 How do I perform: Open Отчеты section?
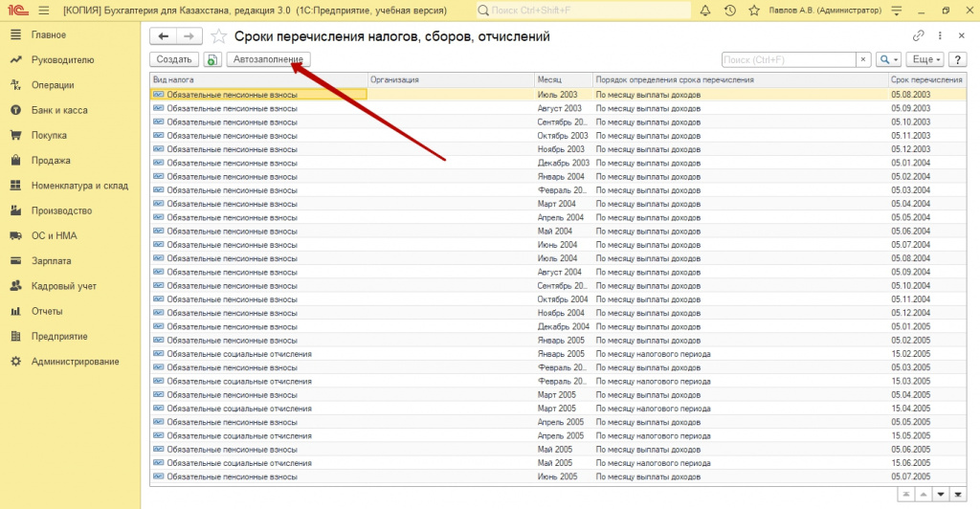click(x=47, y=311)
